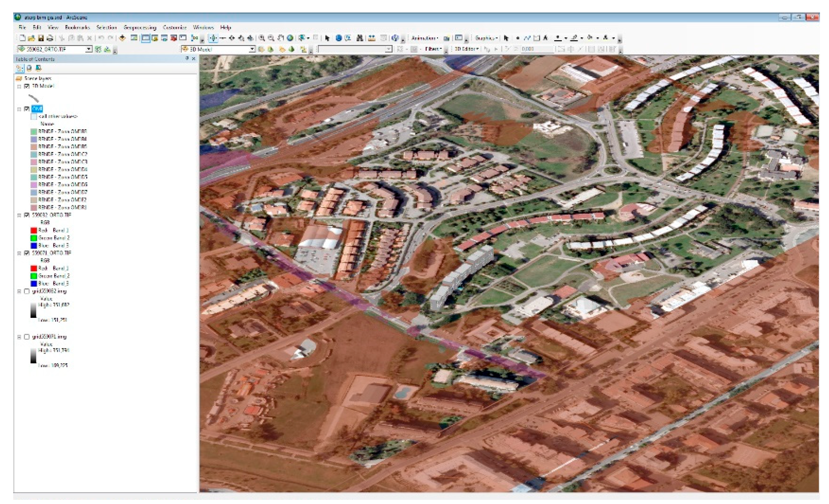Select the Zoom In magnifier tool
829x504 pixels.
click(x=262, y=38)
